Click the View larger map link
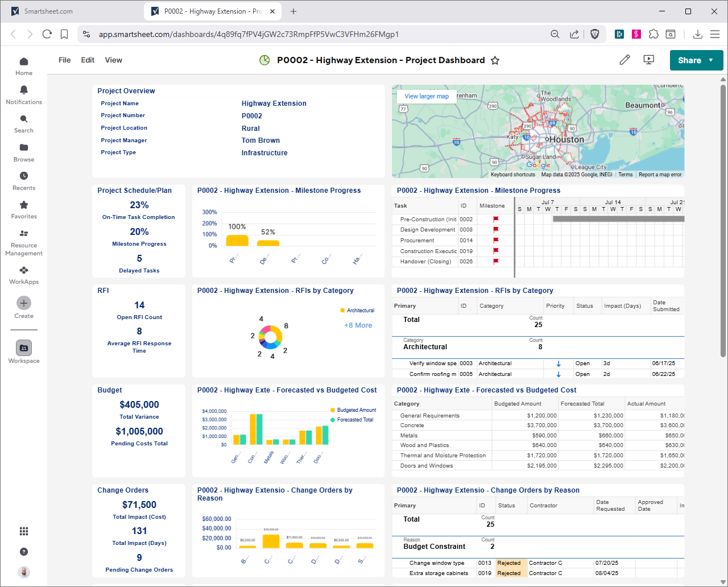 [x=427, y=97]
